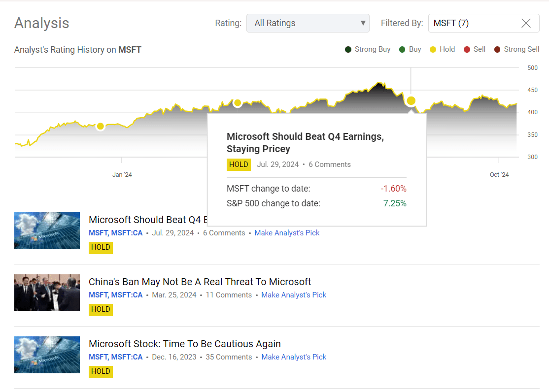
Task: Toggle the Hold legend item
Action: pyautogui.click(x=442, y=49)
